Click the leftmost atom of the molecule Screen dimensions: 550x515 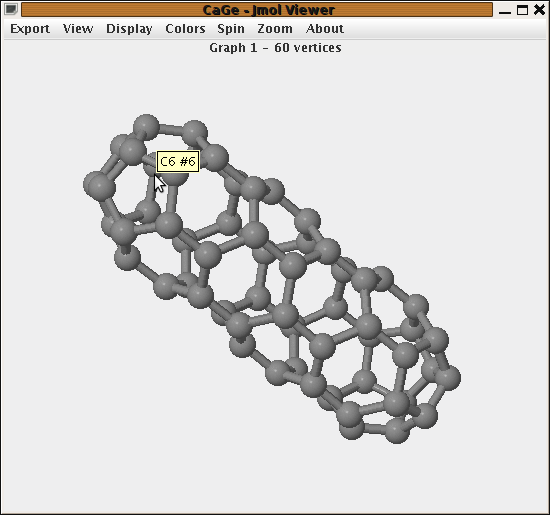pyautogui.click(x=96, y=185)
